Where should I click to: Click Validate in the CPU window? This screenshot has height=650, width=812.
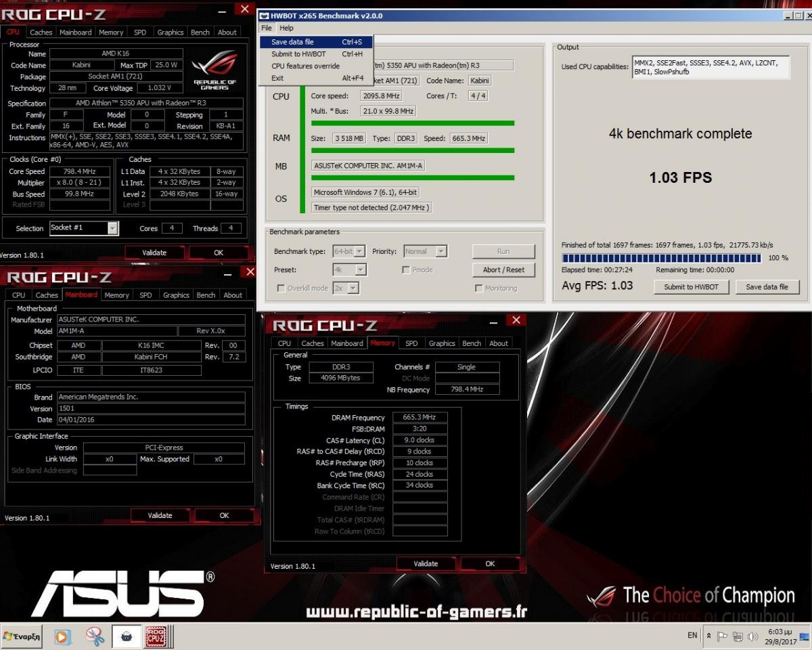154,253
